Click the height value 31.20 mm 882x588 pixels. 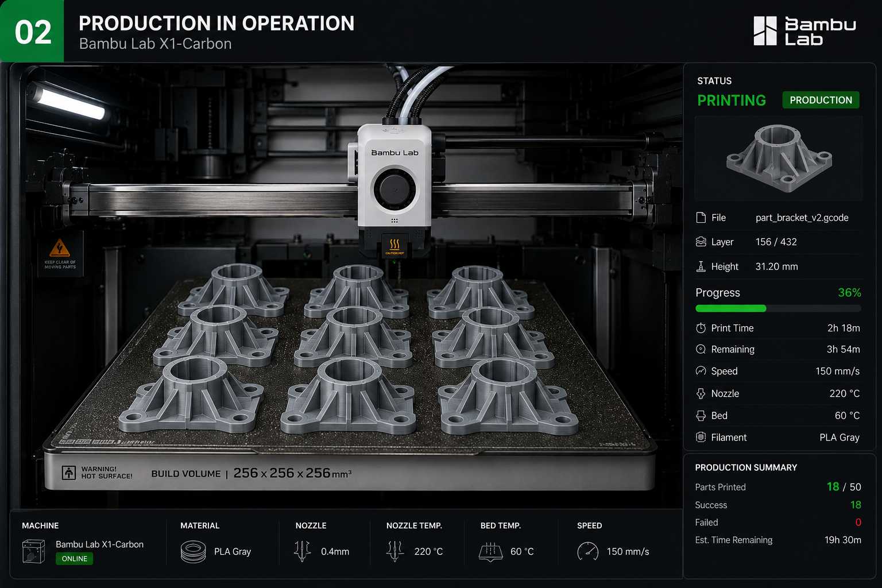[x=777, y=266]
